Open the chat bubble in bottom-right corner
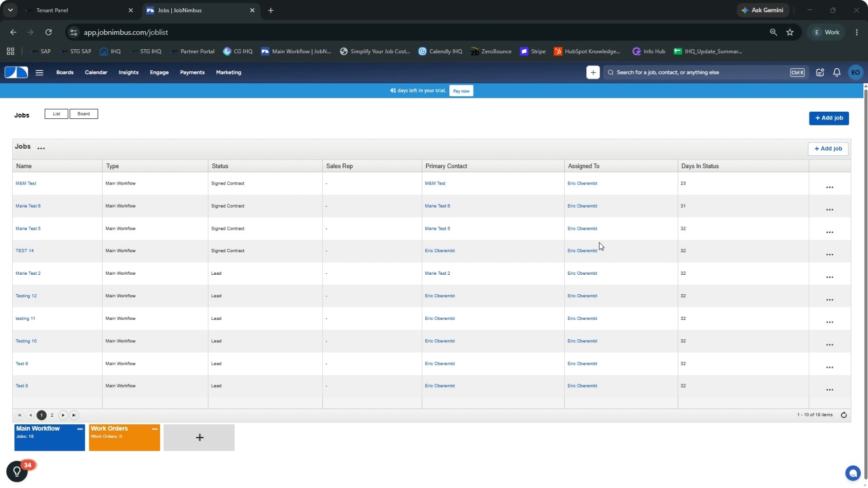The height and width of the screenshot is (488, 868). tap(853, 473)
